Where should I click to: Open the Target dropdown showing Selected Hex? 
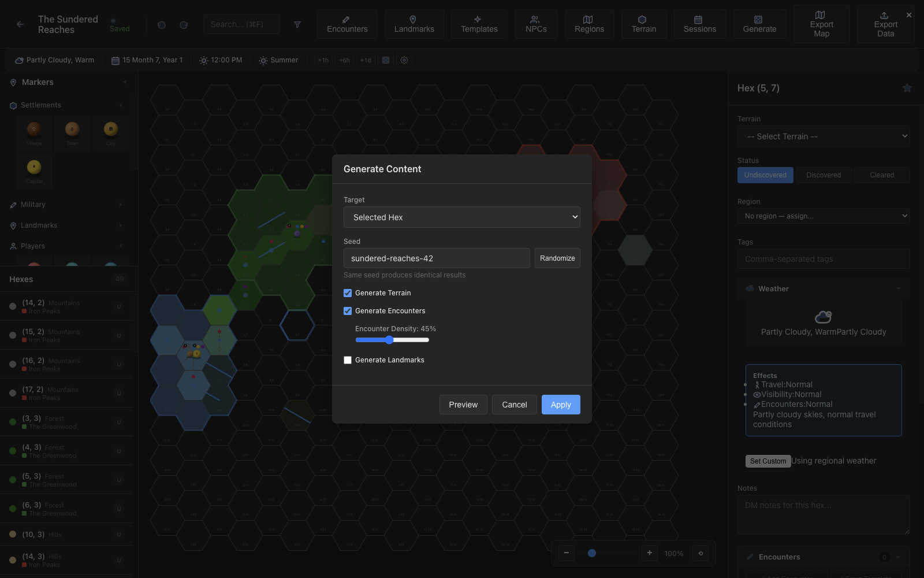(x=462, y=217)
